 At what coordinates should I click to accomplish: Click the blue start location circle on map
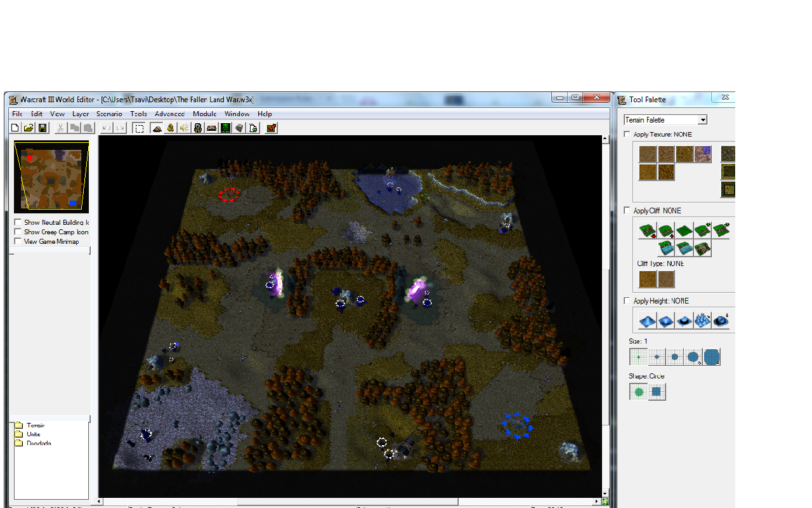coord(517,425)
